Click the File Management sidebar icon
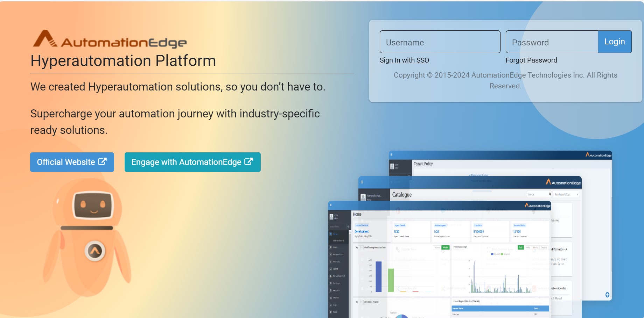644x318 pixels. tap(339, 276)
